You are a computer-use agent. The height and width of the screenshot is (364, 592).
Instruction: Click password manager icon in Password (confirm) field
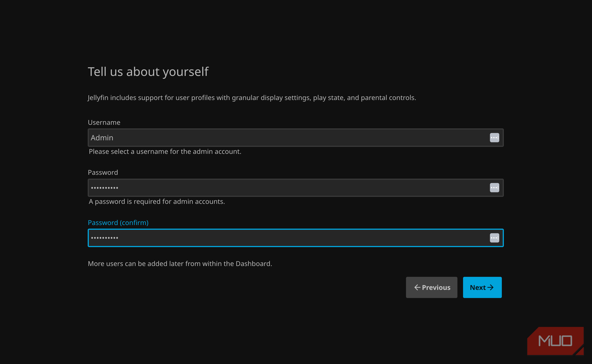(494, 238)
